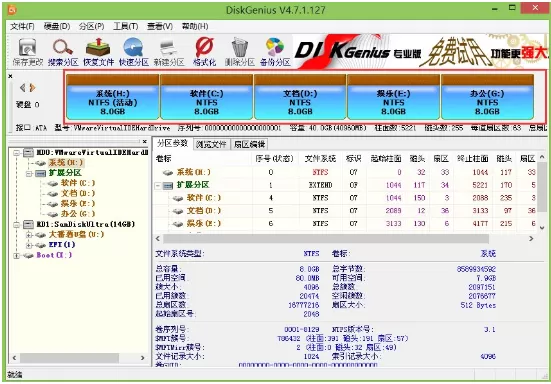Select 大番薯U盘(U:) in the tree

click(x=76, y=234)
